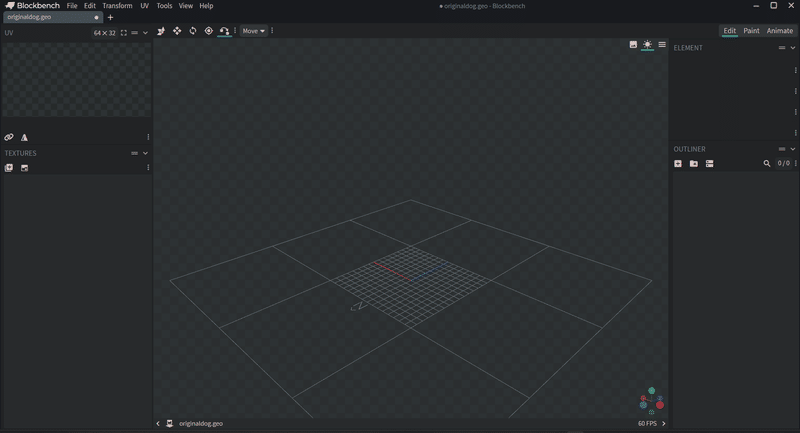Click the 0 / 0 element counter
Image resolution: width=800 pixels, height=433 pixels.
(784, 163)
